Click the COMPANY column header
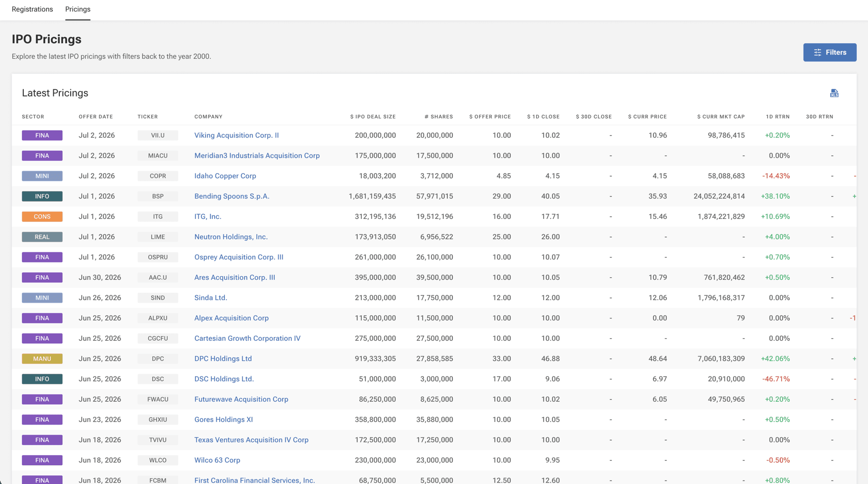Image resolution: width=868 pixels, height=484 pixels. (209, 117)
